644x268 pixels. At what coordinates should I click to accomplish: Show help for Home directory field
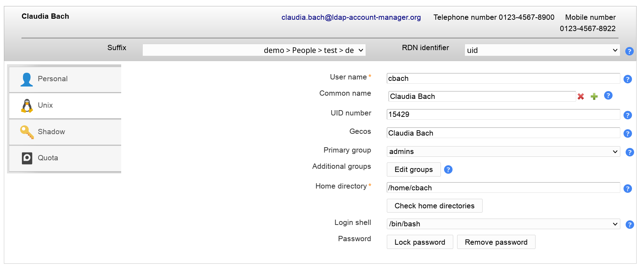coord(627,189)
